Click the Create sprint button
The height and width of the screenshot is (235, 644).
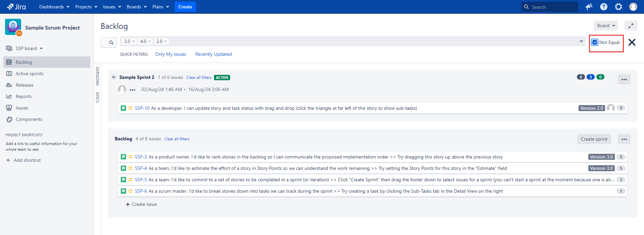[x=594, y=139]
